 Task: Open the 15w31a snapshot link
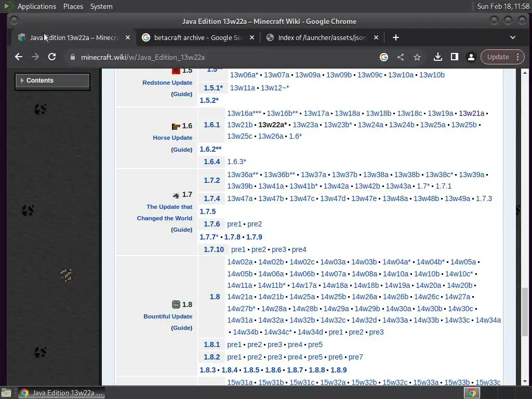[x=240, y=382]
